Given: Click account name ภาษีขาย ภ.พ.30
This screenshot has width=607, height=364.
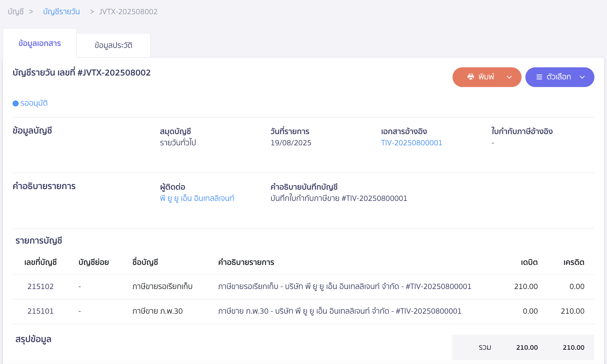Looking at the screenshot, I should tap(158, 311).
